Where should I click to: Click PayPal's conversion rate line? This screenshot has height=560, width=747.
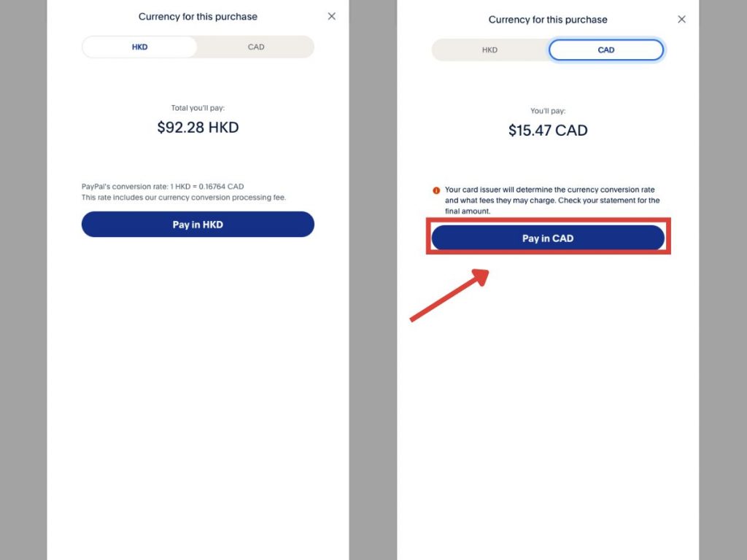tap(163, 187)
